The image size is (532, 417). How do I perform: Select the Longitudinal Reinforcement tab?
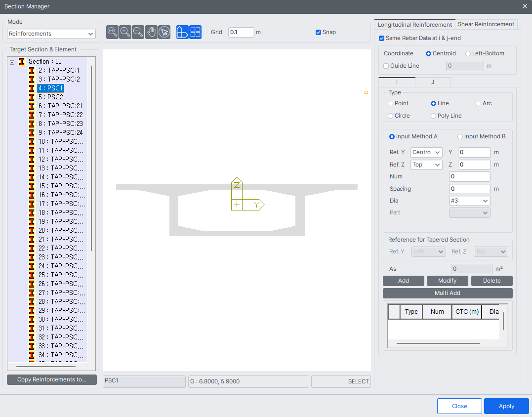coord(414,24)
